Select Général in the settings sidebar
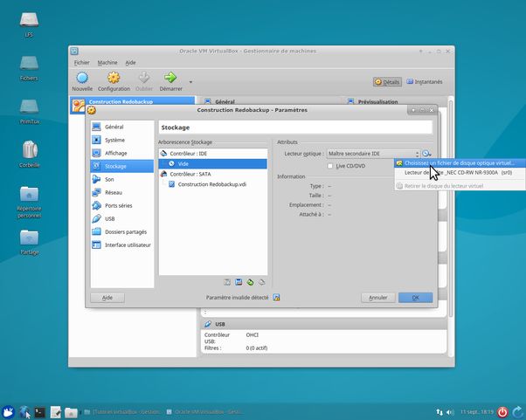Viewport: 526px width, 420px height. click(x=122, y=127)
